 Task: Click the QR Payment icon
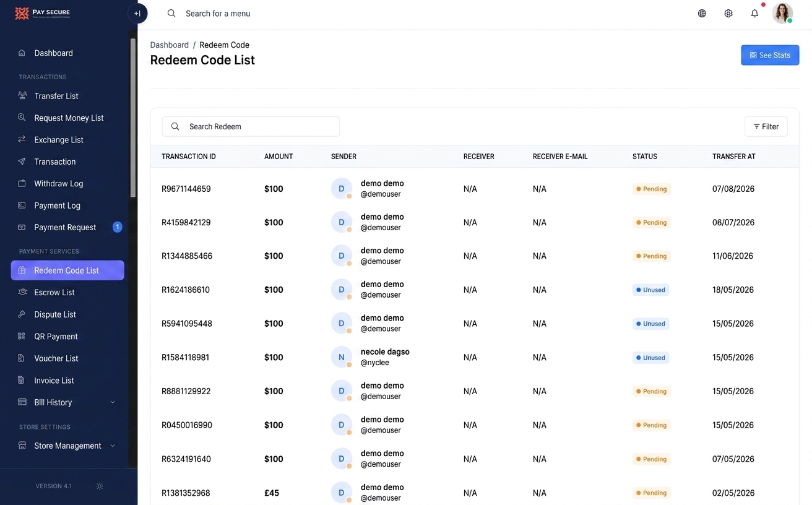click(22, 337)
